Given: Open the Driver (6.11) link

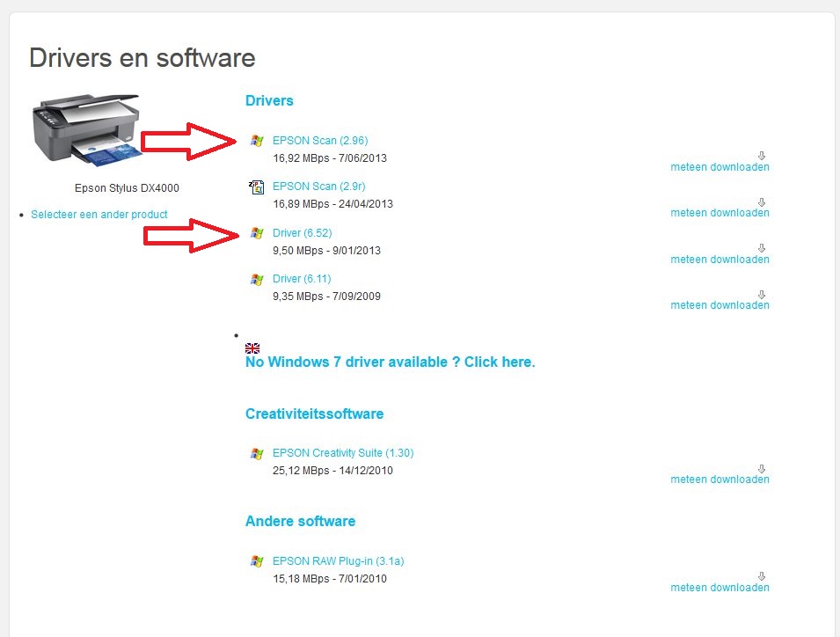Looking at the screenshot, I should (x=302, y=279).
